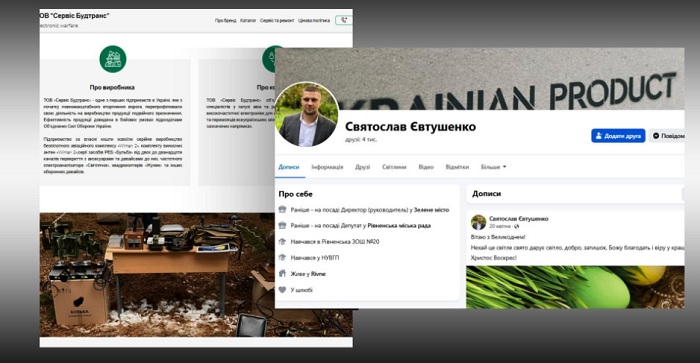The width and height of the screenshot is (700, 363).
Task: Click the 'Про себе' heading
Action: 296,194
